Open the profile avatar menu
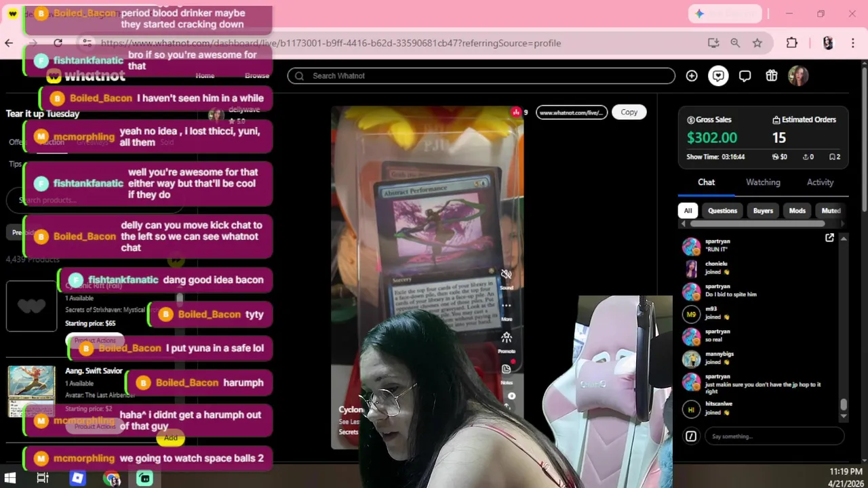The width and height of the screenshot is (868, 488). tap(798, 76)
